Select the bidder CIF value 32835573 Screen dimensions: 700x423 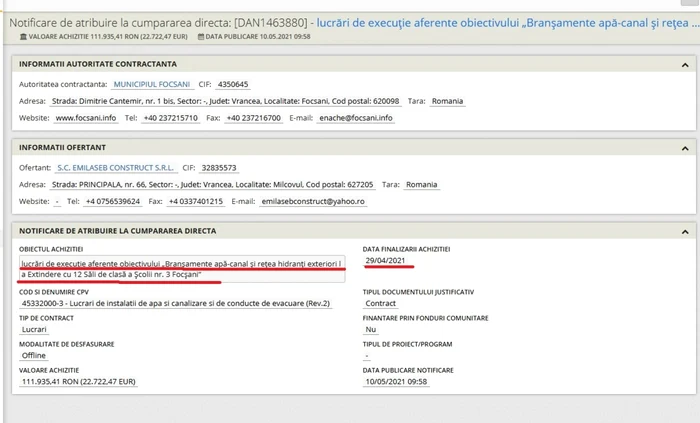219,168
